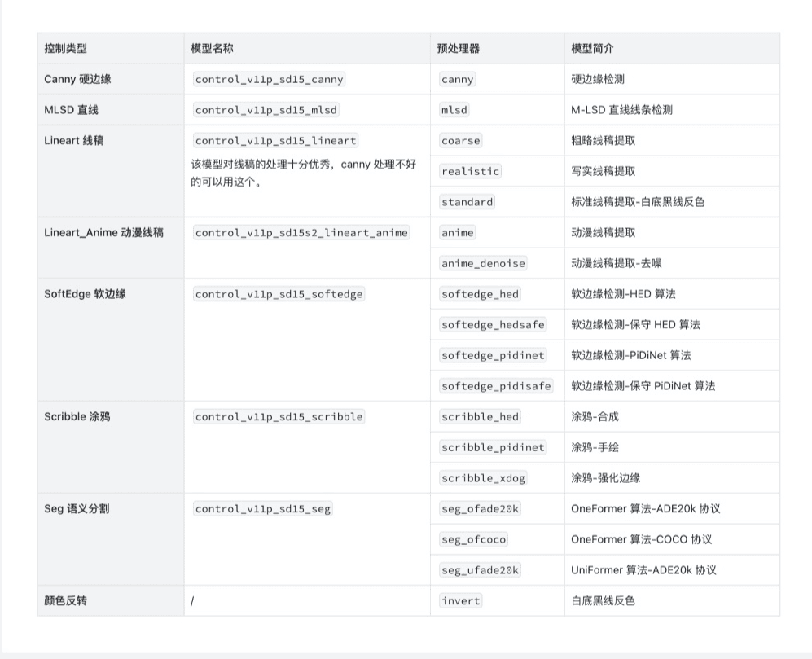Click the anime_denoise preprocessor tag
The height and width of the screenshot is (659, 812).
(x=483, y=263)
